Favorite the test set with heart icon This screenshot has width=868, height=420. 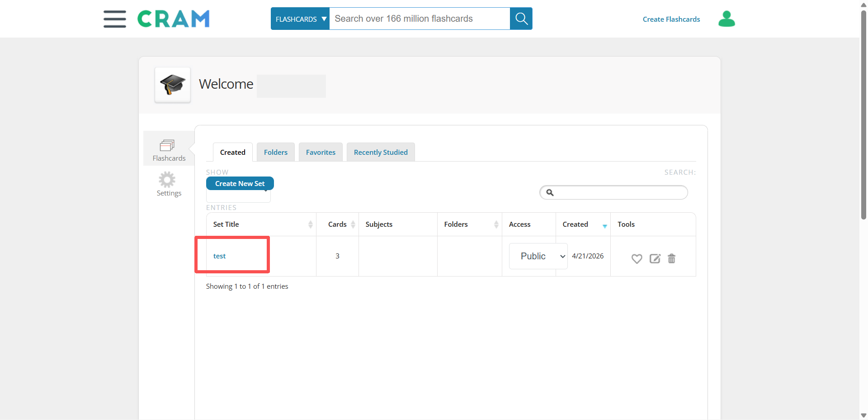click(637, 258)
